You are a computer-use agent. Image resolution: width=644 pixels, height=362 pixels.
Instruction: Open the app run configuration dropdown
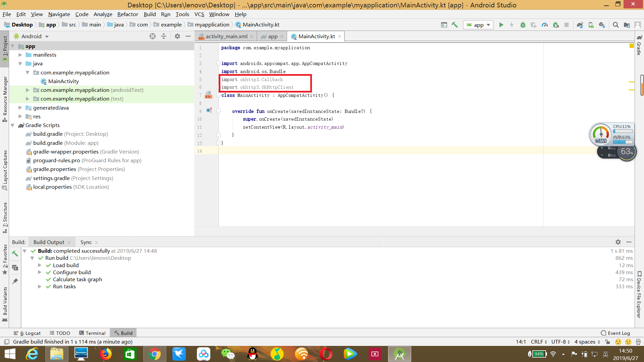tap(478, 25)
